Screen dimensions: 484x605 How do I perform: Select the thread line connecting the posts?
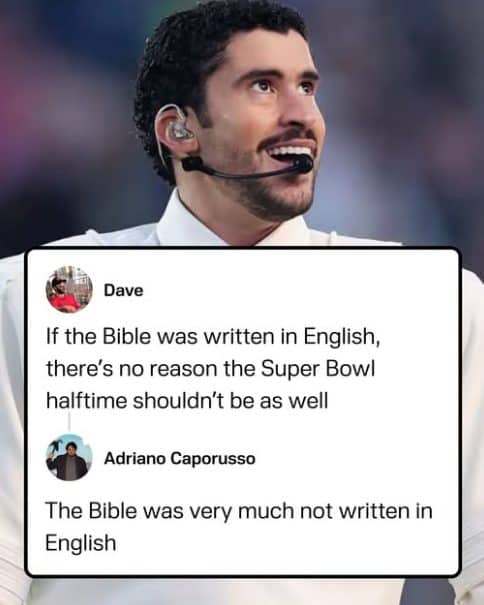(x=69, y=421)
